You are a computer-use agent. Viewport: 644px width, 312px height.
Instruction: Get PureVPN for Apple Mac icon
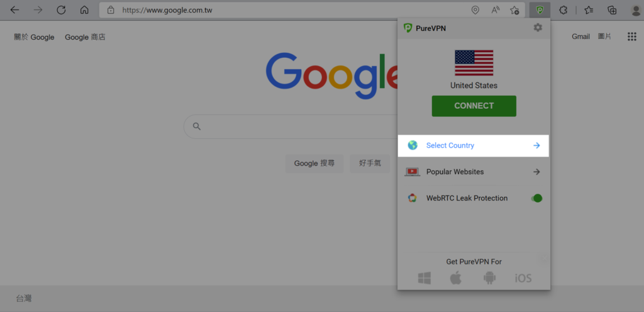click(456, 278)
